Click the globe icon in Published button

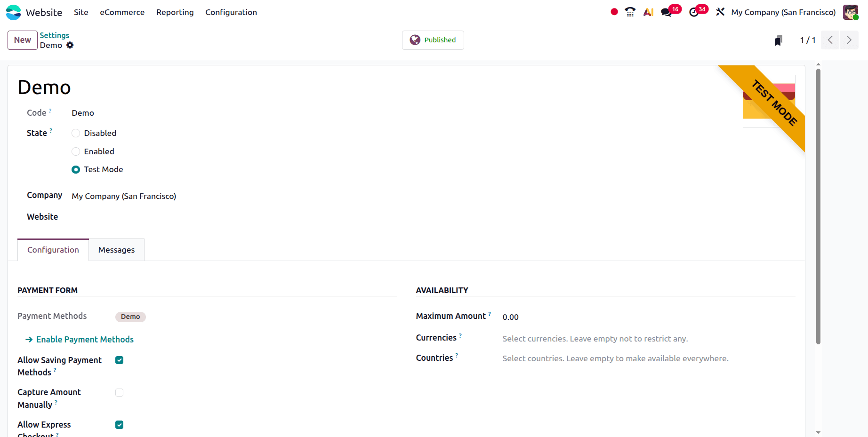[x=415, y=40]
